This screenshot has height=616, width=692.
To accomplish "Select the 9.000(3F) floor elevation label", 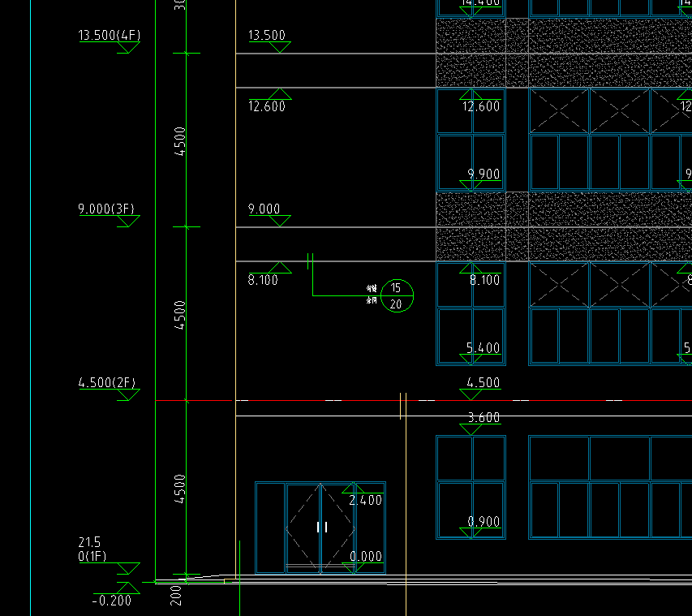I will tap(106, 209).
